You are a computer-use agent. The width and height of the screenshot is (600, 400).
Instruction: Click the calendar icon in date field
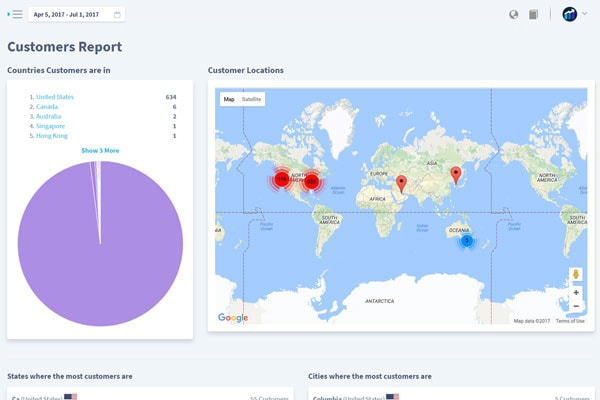coord(117,15)
